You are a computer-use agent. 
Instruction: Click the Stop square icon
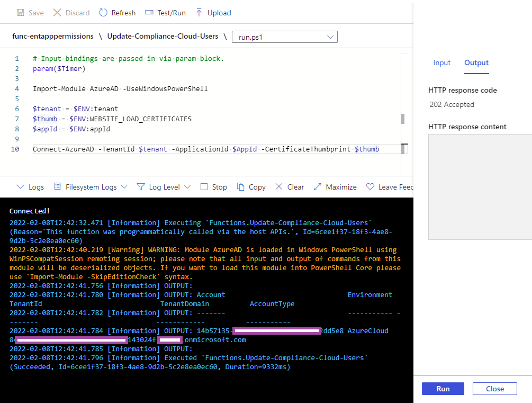[204, 187]
